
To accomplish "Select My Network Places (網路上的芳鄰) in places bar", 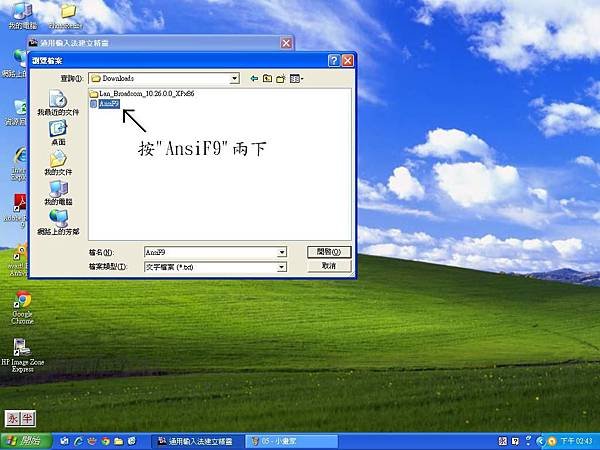I will (x=58, y=222).
